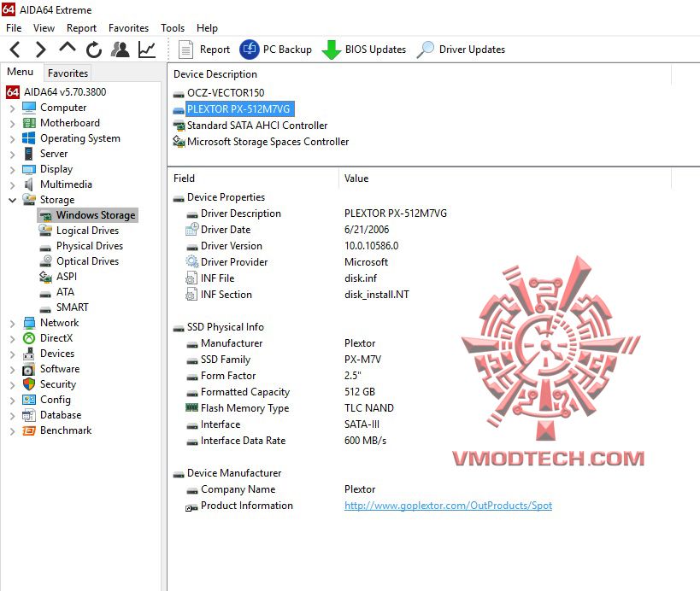Click the Driver Updates magnifier icon

(x=425, y=49)
